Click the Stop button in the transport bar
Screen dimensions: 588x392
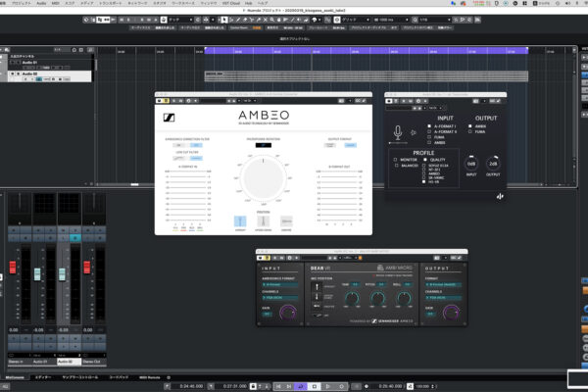tap(315, 386)
